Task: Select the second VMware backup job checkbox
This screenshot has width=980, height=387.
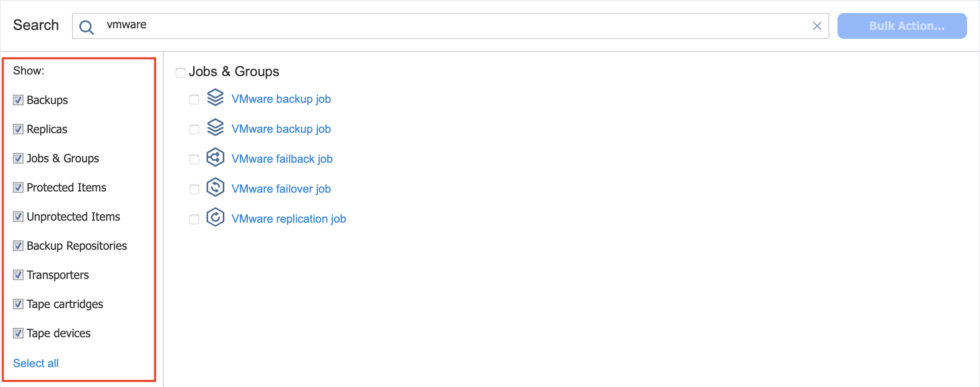Action: pos(194,130)
